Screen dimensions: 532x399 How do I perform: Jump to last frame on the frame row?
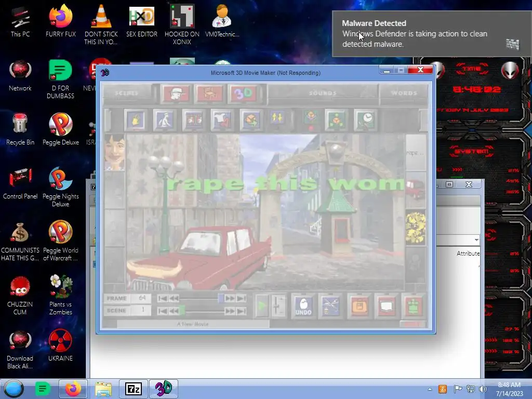pos(241,298)
